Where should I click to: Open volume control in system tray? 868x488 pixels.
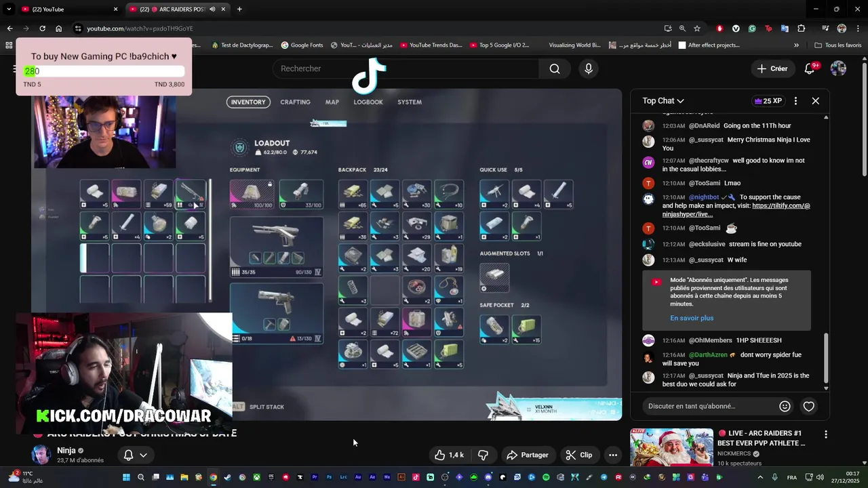820,477
